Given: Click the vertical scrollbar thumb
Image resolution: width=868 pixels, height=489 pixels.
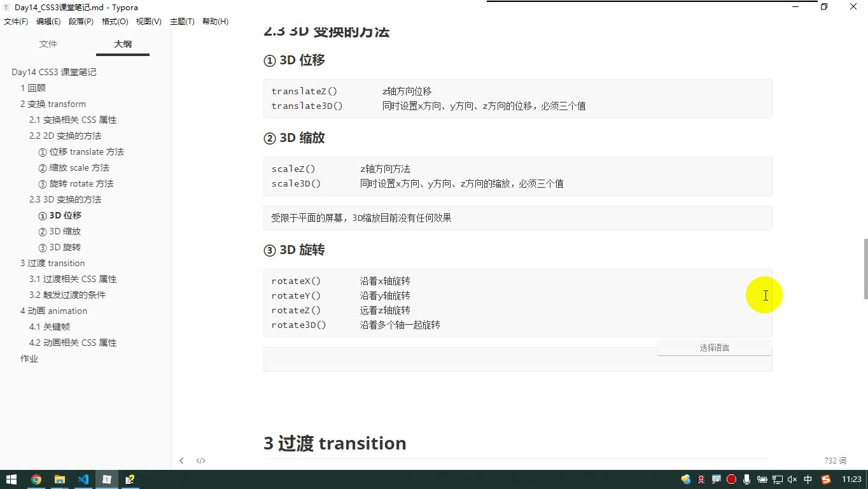Looking at the screenshot, I should (865, 269).
